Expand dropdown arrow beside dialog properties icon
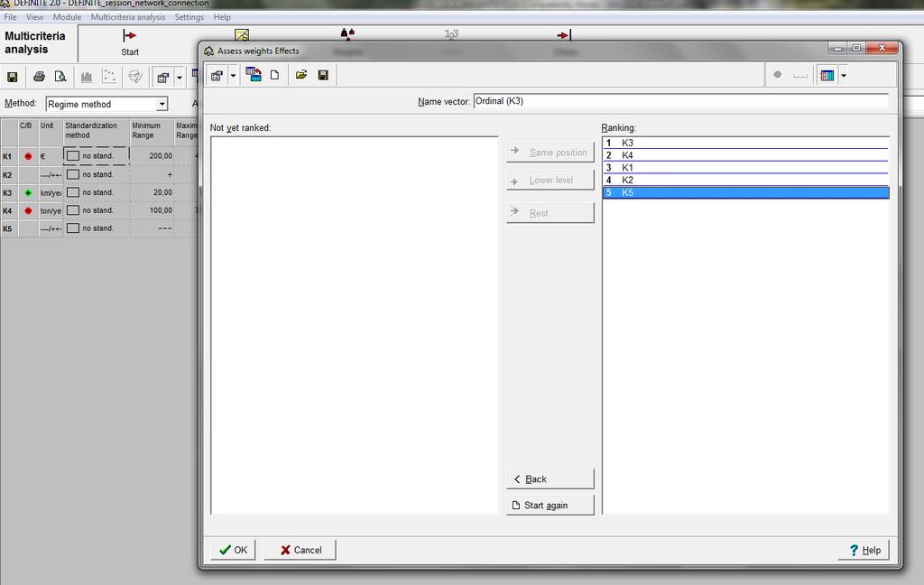 click(x=233, y=76)
